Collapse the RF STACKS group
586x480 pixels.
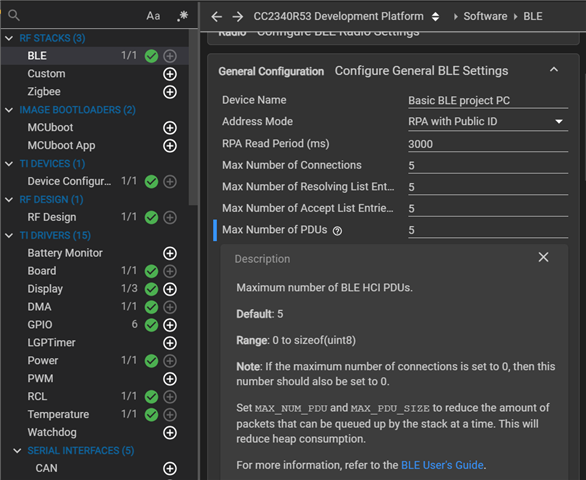click(x=9, y=38)
